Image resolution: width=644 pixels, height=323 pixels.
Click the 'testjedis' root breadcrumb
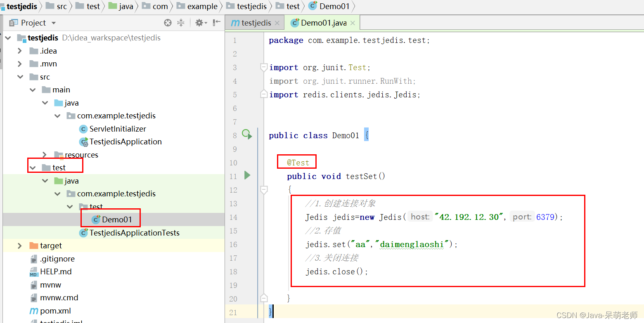[x=22, y=6]
